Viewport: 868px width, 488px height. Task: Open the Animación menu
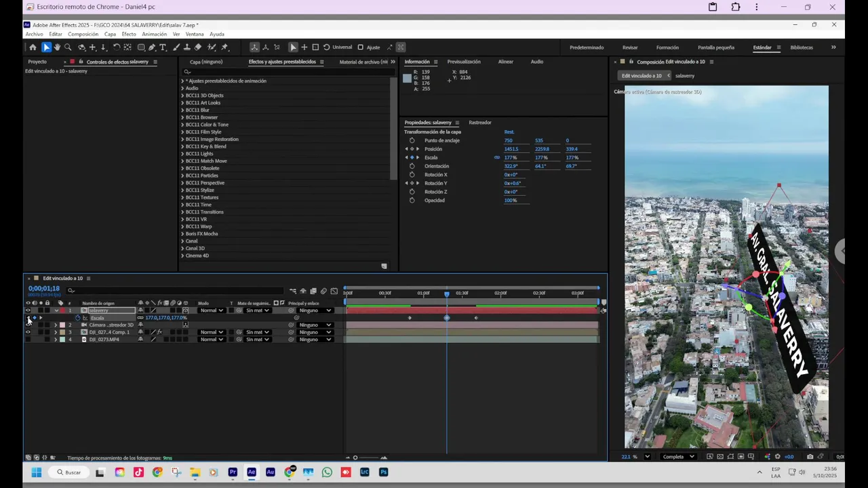coord(155,34)
